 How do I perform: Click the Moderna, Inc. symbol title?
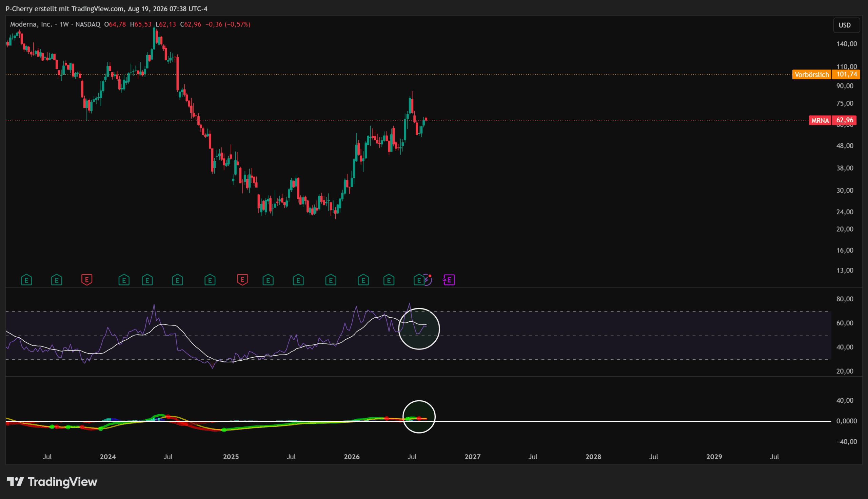click(x=31, y=24)
